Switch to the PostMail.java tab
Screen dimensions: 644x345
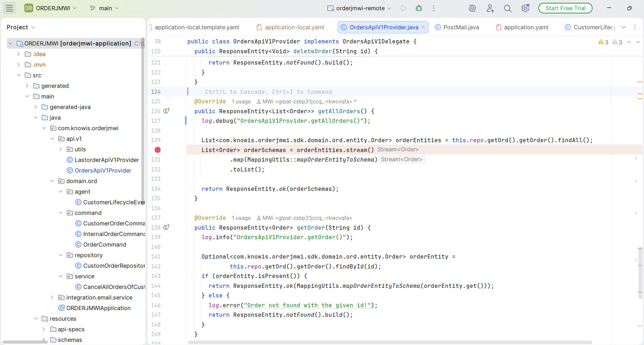click(461, 27)
